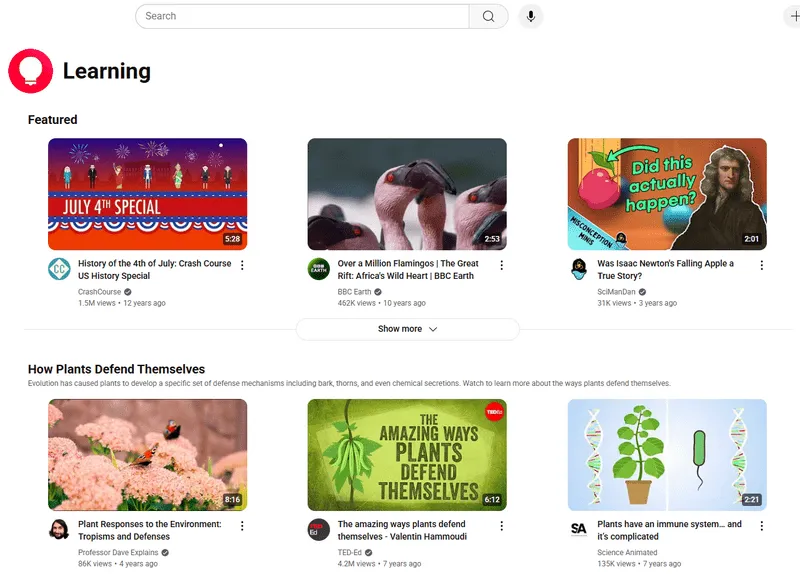
Task: Open 'Was Isaac Newton's Falling Apple' title
Action: (665, 269)
